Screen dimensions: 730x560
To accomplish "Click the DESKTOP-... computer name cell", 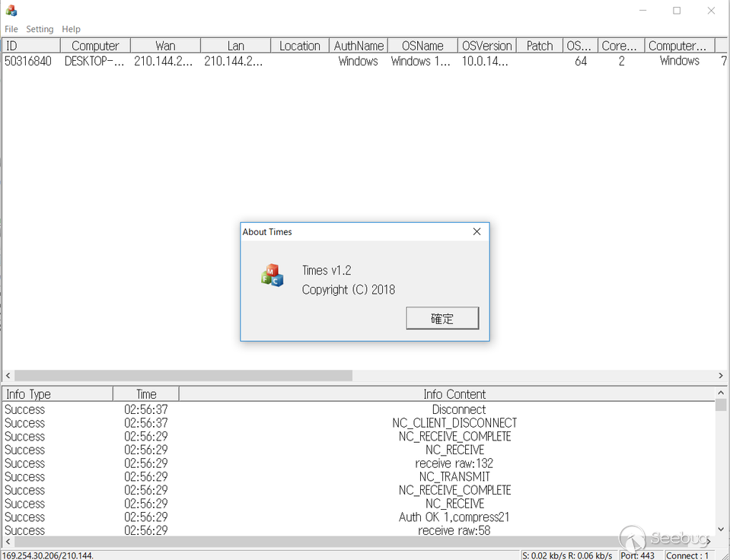I will point(94,61).
